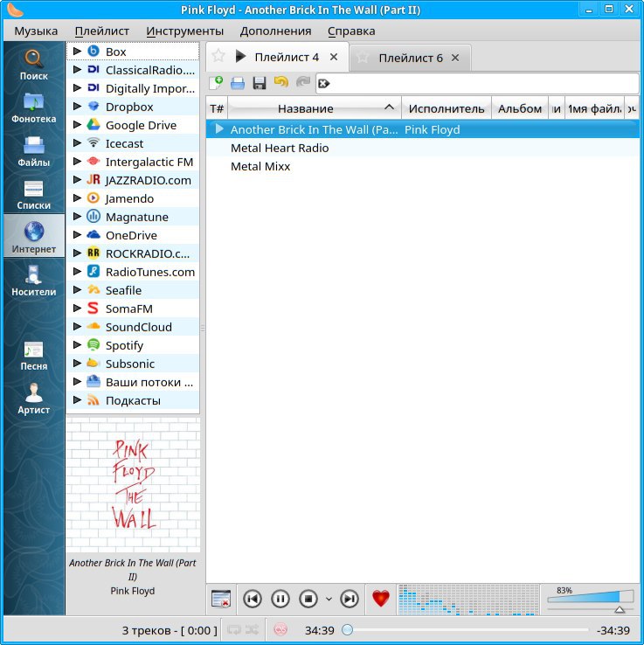
Task: Open the Артист artist info panel
Action: pyautogui.click(x=34, y=399)
